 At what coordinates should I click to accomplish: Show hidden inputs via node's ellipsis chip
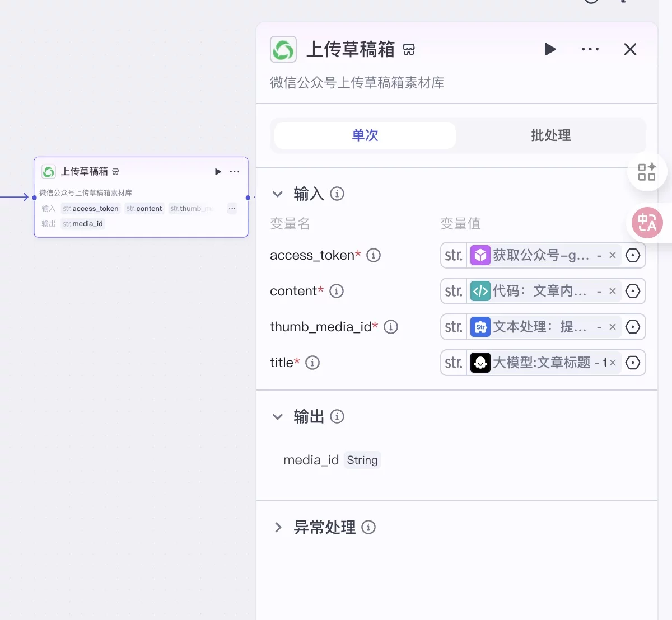pos(232,208)
